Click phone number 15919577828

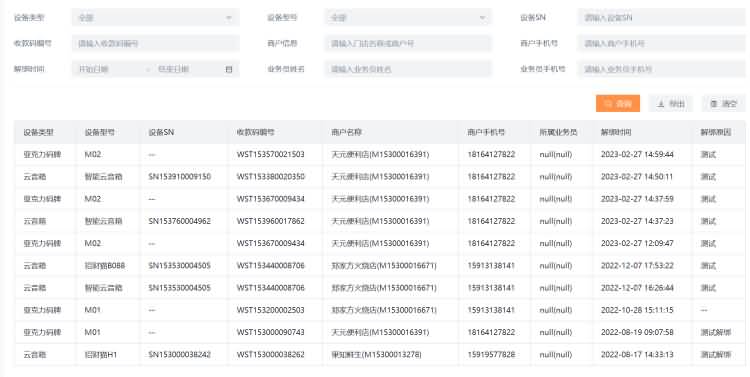coord(491,355)
